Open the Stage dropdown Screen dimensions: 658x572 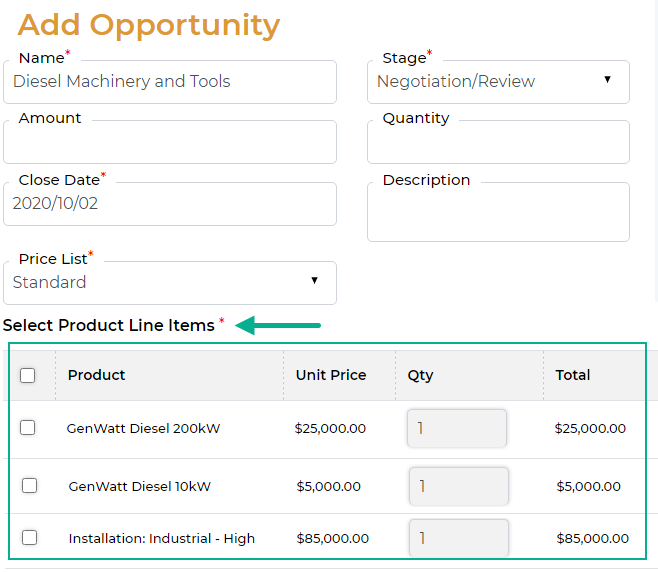[x=497, y=82]
